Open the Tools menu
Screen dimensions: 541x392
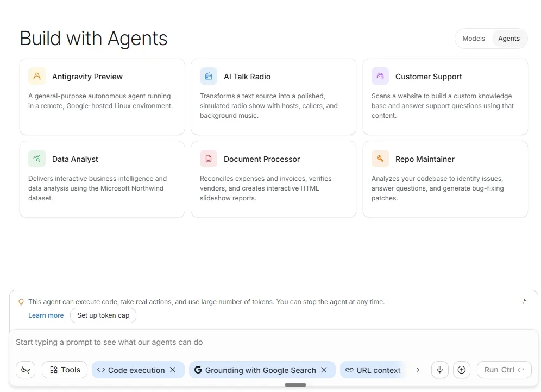[x=65, y=370]
